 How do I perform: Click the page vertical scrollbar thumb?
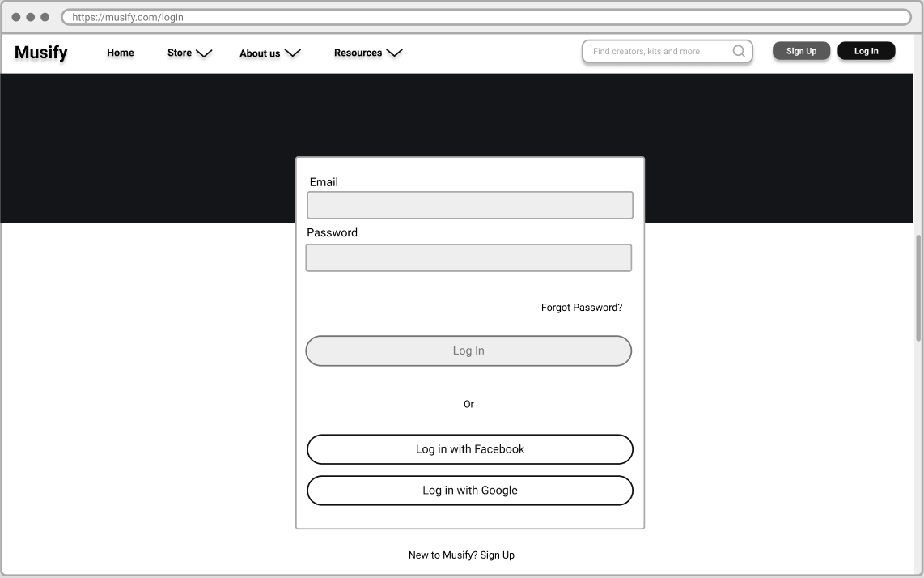[918, 288]
